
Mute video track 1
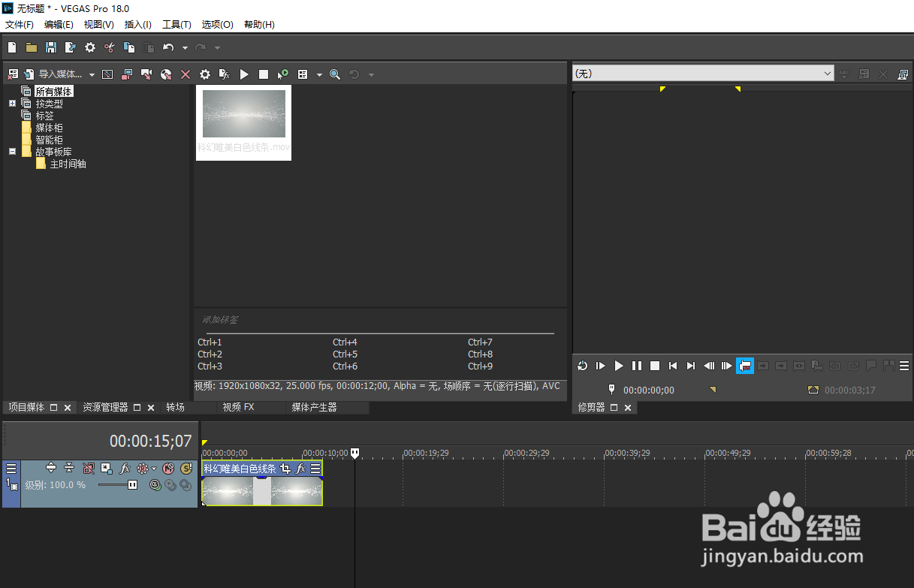point(168,468)
